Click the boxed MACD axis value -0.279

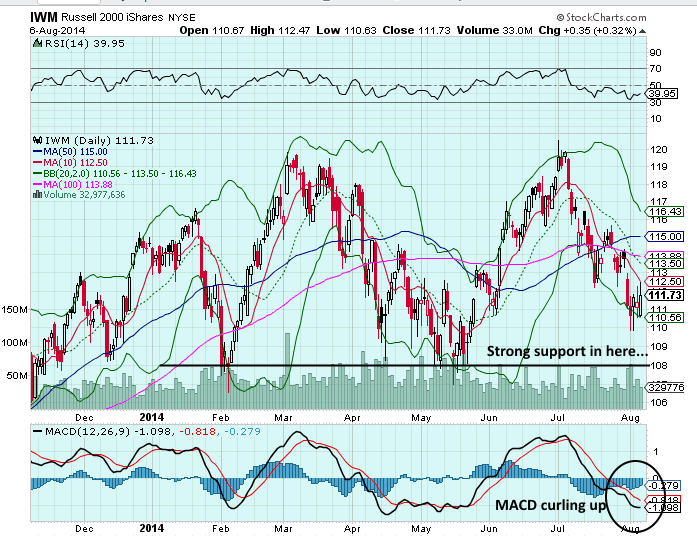tap(663, 485)
